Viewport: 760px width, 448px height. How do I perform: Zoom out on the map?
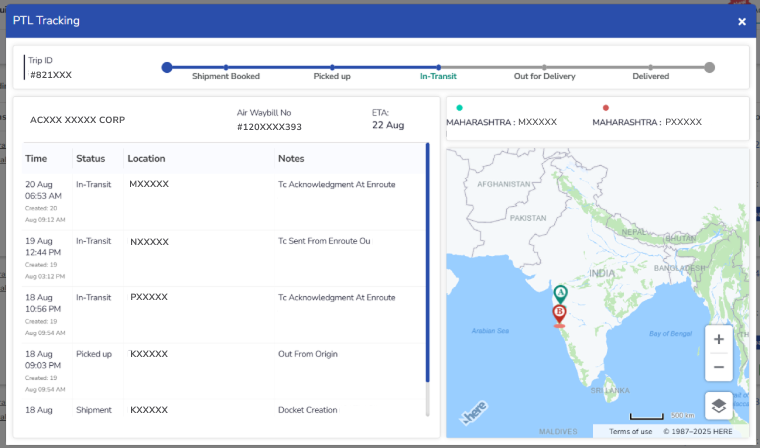point(719,367)
